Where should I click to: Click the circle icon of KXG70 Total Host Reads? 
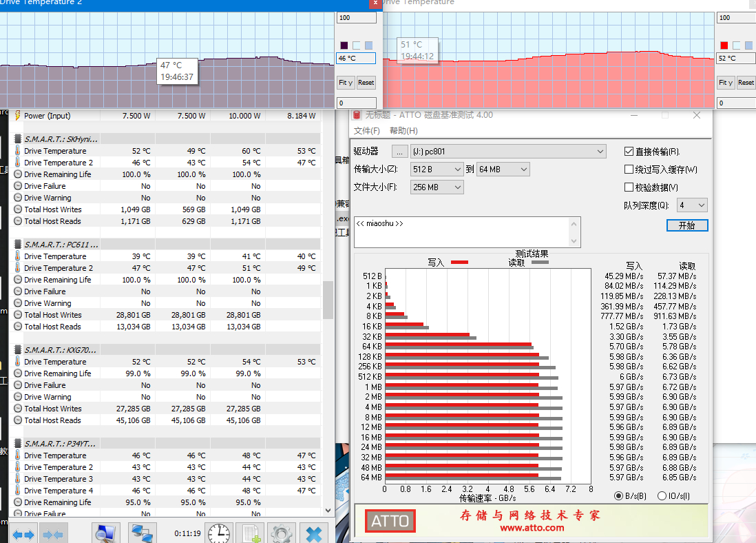click(x=18, y=420)
